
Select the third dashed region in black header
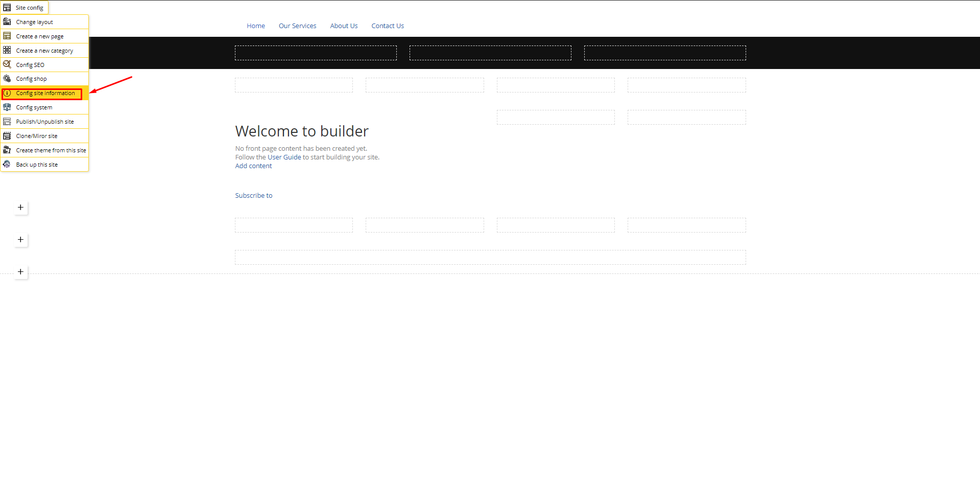coord(665,53)
